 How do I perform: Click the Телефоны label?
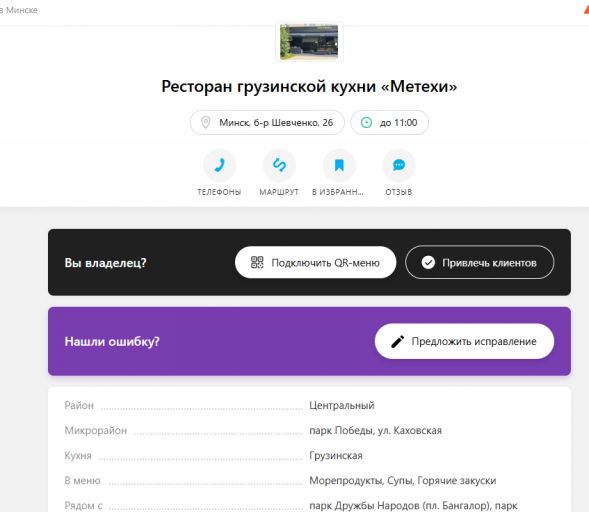(219, 192)
